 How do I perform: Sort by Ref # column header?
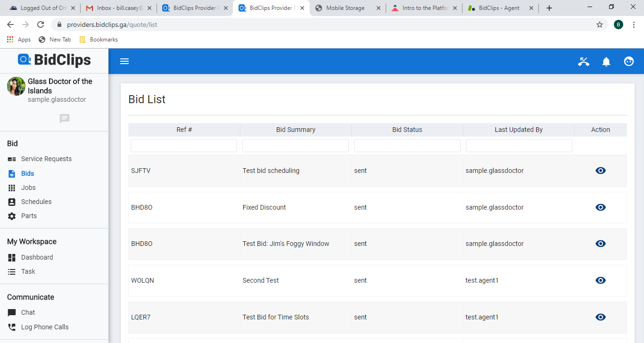[184, 130]
